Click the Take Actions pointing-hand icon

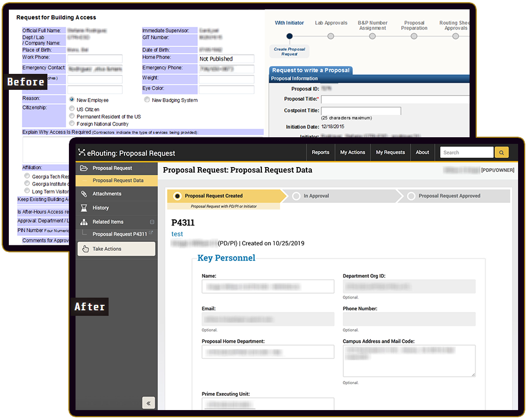pyautogui.click(x=85, y=249)
